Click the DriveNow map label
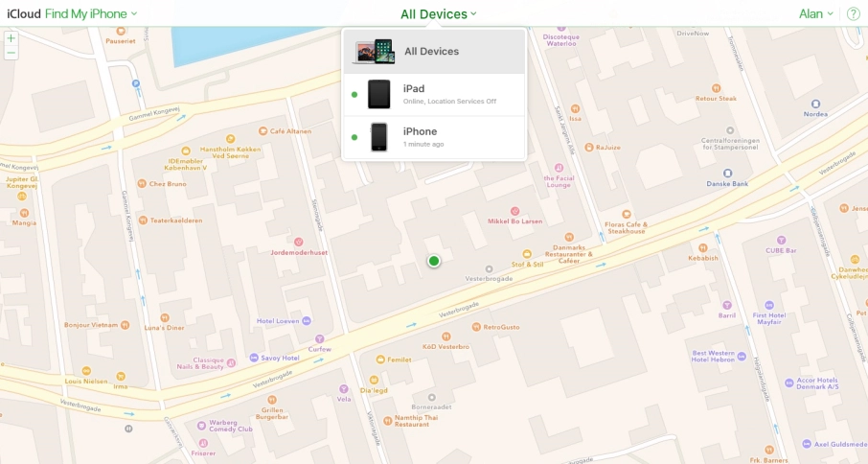 [693, 34]
